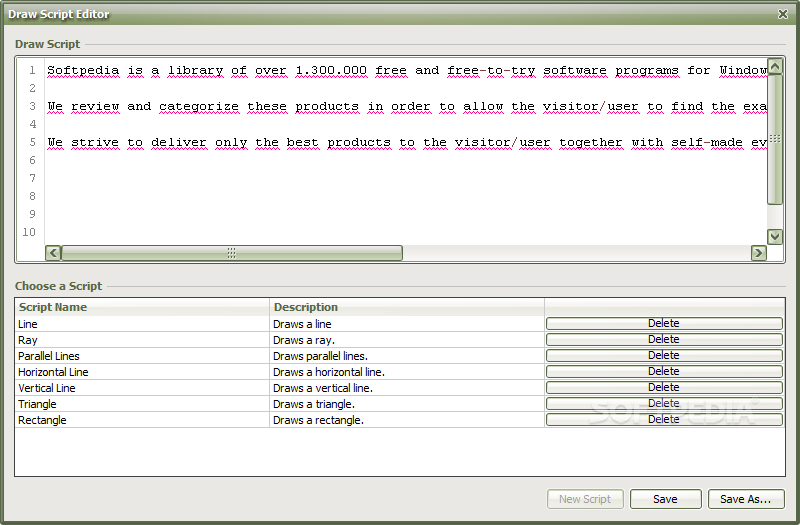The image size is (800, 525).
Task: Click the Save button
Action: point(665,499)
